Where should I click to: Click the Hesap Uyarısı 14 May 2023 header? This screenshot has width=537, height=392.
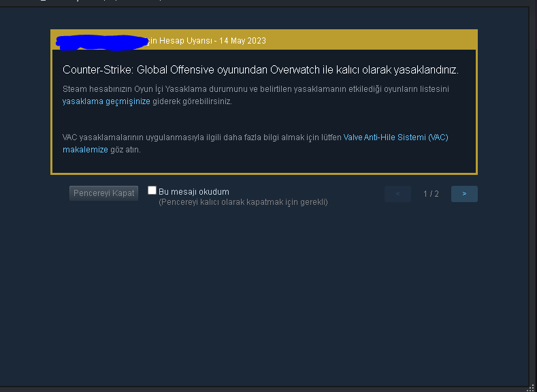pos(206,41)
